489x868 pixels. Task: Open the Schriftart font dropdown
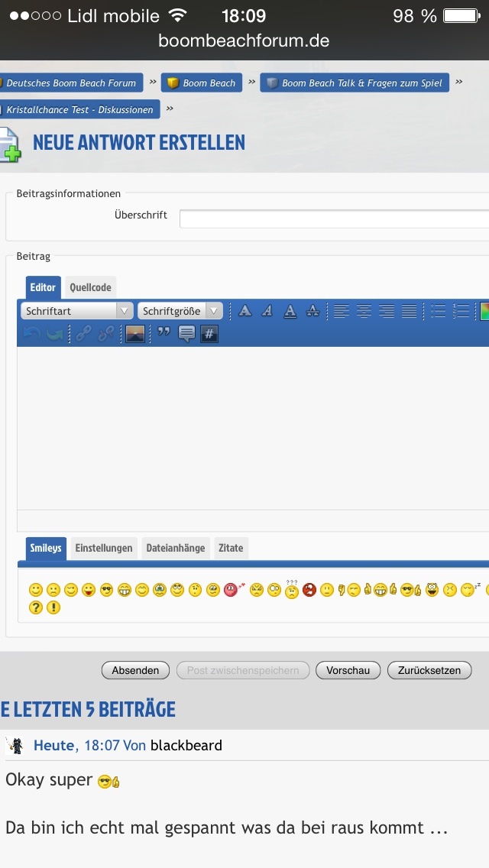click(x=76, y=311)
